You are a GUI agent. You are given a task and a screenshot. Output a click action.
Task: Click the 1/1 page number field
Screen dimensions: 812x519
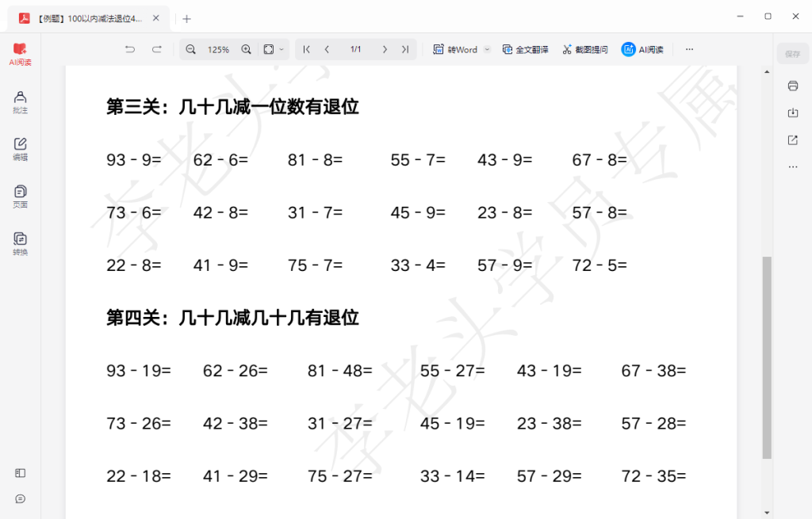click(x=355, y=48)
